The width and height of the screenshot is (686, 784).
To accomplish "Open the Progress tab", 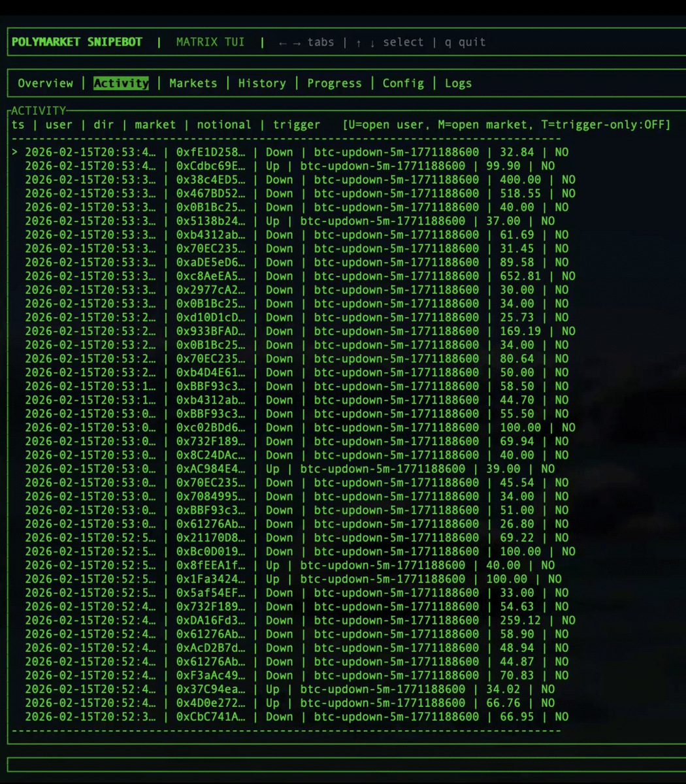I will click(x=335, y=83).
